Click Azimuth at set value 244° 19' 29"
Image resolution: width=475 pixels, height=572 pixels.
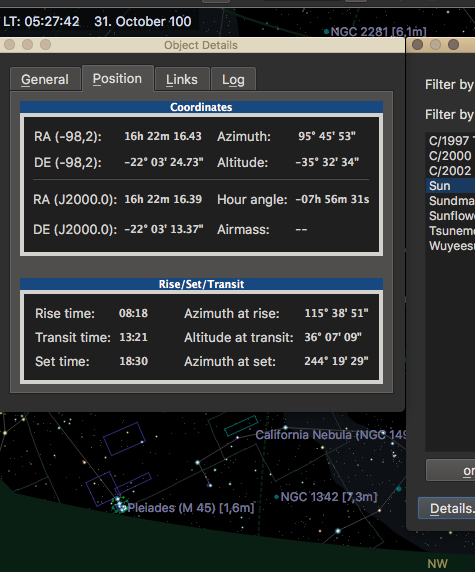(x=336, y=361)
